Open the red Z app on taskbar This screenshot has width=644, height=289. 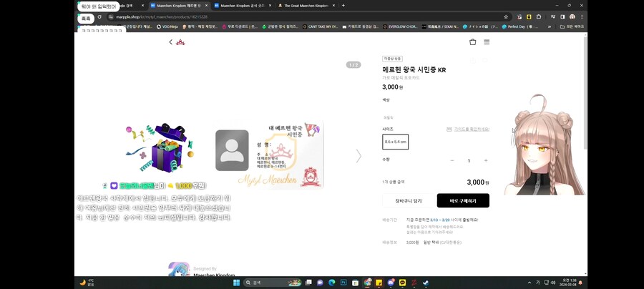pos(414,283)
